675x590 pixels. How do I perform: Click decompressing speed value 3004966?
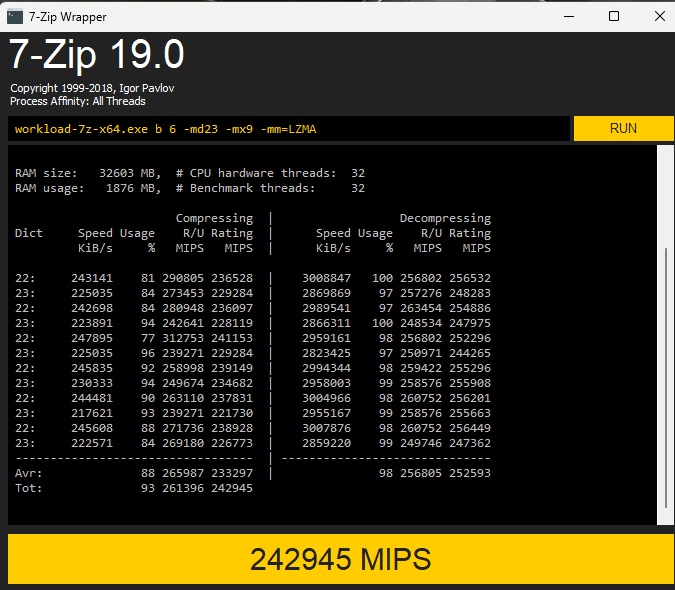326,398
